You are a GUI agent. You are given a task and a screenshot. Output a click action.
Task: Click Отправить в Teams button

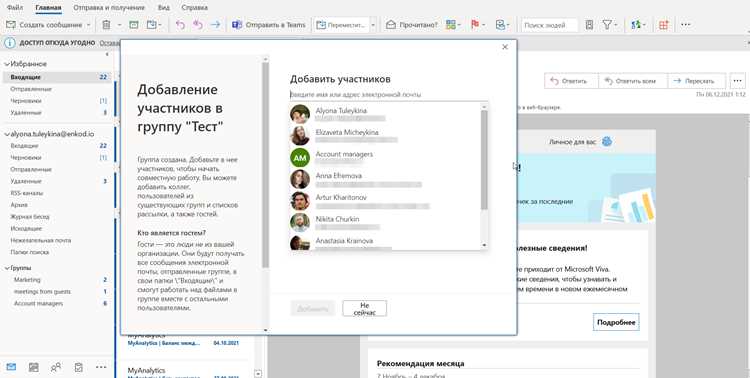(x=269, y=25)
